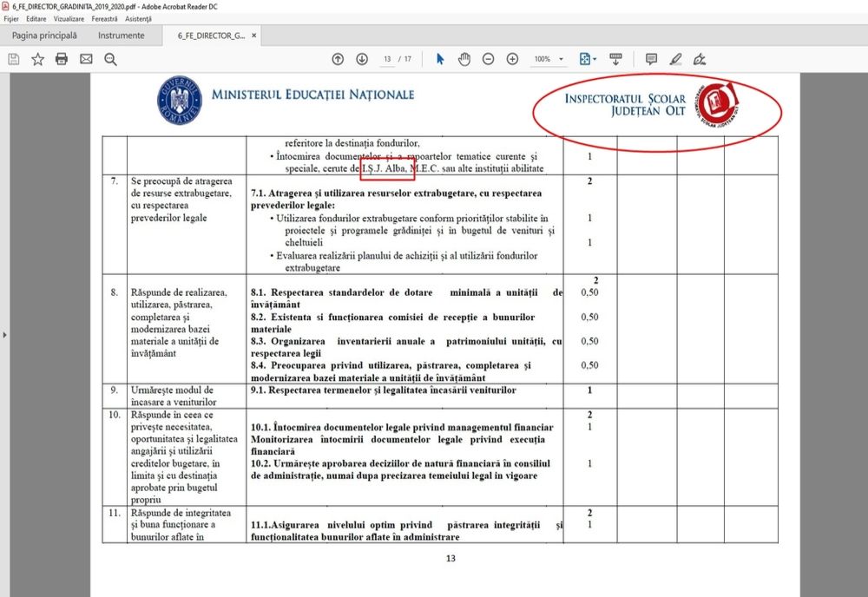Activate the Hand tool for panning
This screenshot has width=868, height=597.
pos(464,59)
